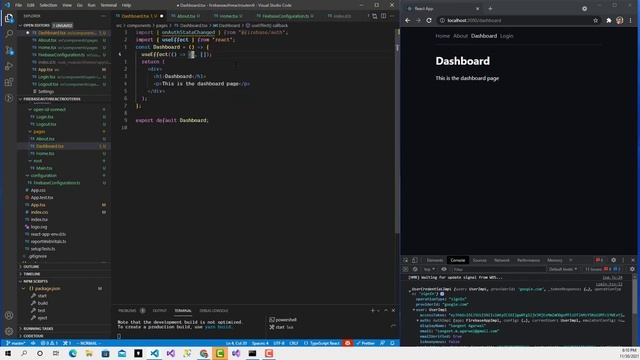Click the About link on the page
Screen dimensions: 640x360
460,36
